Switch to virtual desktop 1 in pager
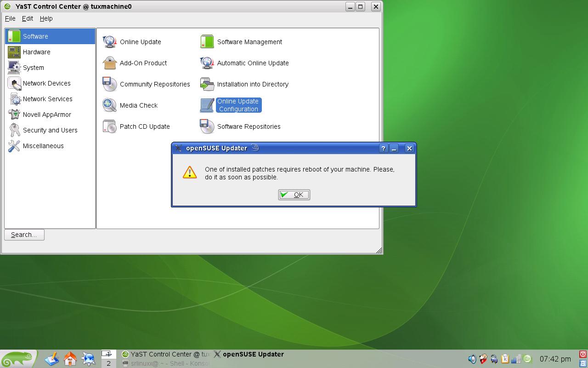Viewport: 588px width, 368px height. 108,354
